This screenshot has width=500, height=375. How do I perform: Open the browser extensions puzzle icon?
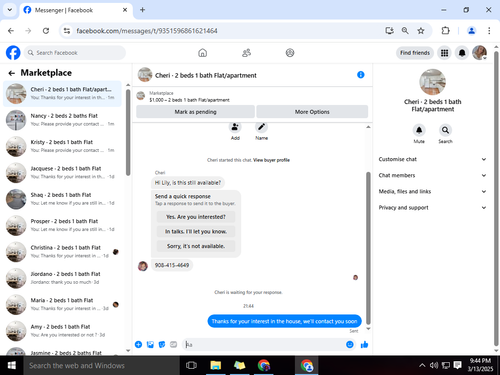445,31
